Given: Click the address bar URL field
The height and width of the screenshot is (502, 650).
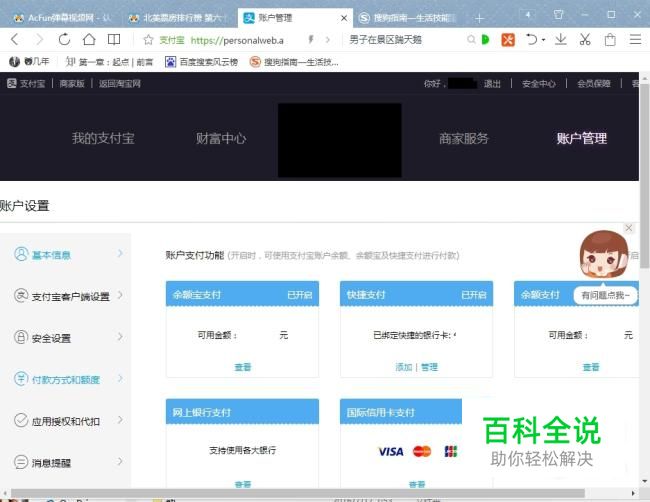Looking at the screenshot, I should pyautogui.click(x=236, y=40).
